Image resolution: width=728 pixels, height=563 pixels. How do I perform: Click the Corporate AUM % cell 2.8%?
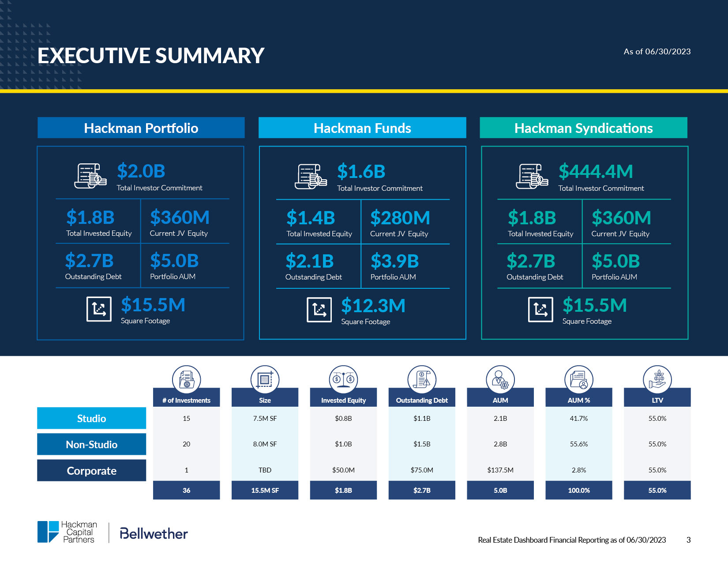click(x=579, y=470)
